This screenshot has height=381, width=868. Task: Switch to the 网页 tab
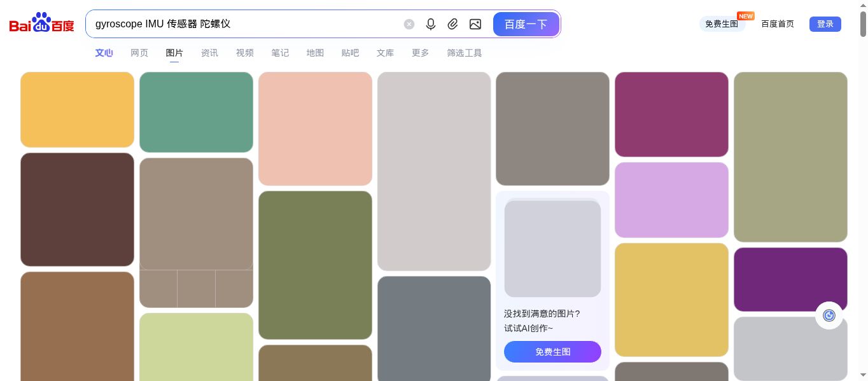point(139,53)
